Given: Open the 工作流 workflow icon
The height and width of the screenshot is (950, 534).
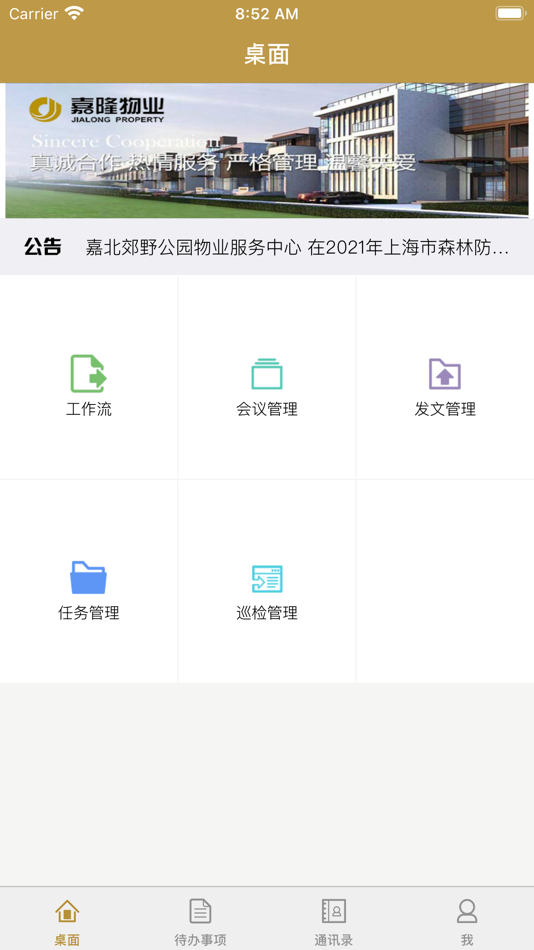Looking at the screenshot, I should click(x=88, y=373).
